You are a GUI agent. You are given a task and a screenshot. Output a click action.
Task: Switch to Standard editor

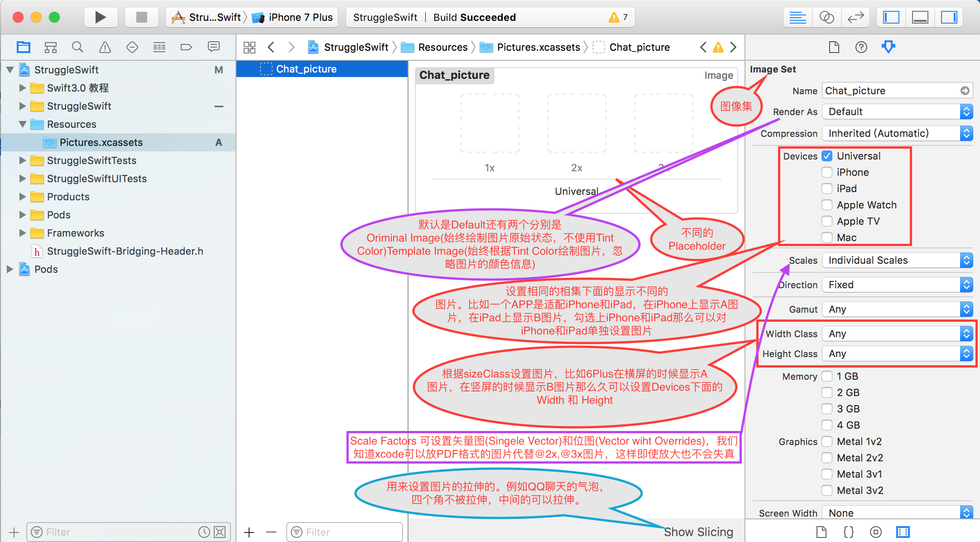coord(798,17)
